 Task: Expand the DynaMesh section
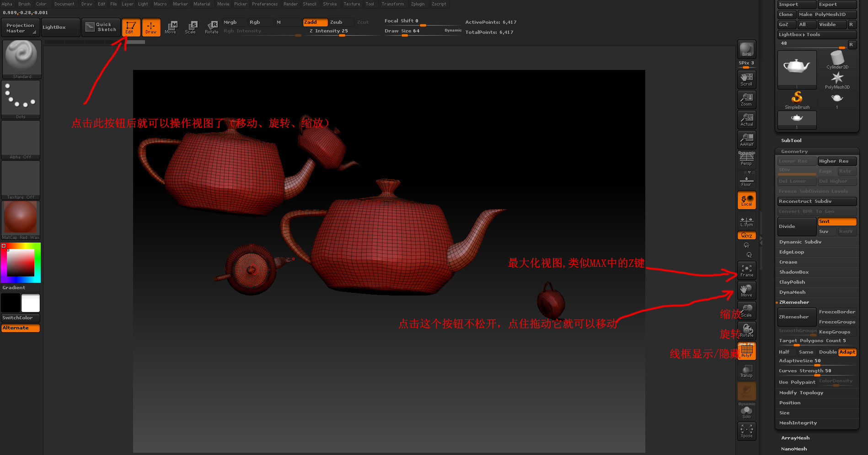793,292
